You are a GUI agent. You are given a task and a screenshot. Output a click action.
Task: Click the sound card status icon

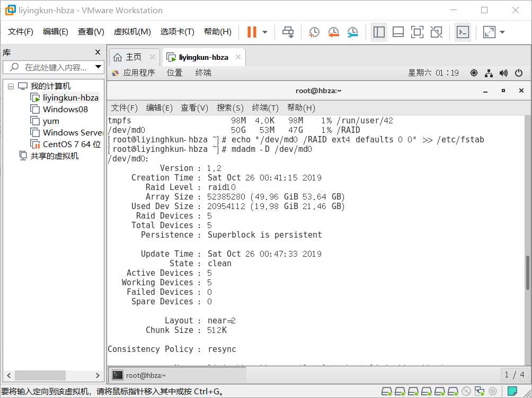(x=493, y=391)
